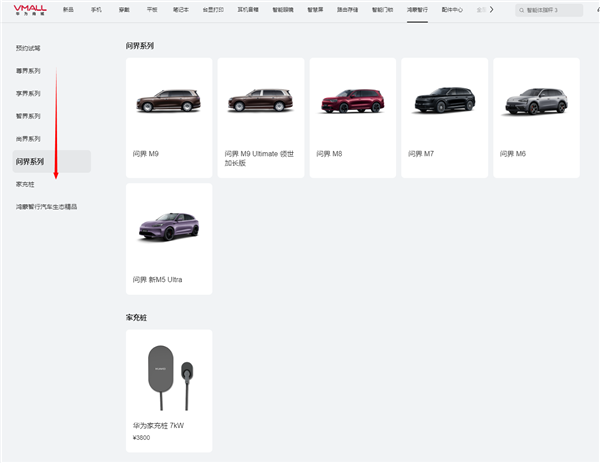This screenshot has width=600, height=463.
Task: Click the 问界 新M5 Ultra title
Action: point(157,280)
